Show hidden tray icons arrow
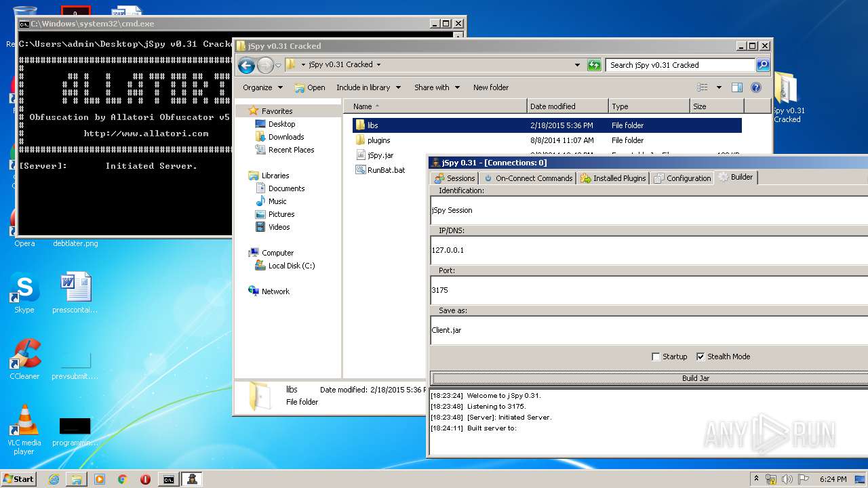 756,479
